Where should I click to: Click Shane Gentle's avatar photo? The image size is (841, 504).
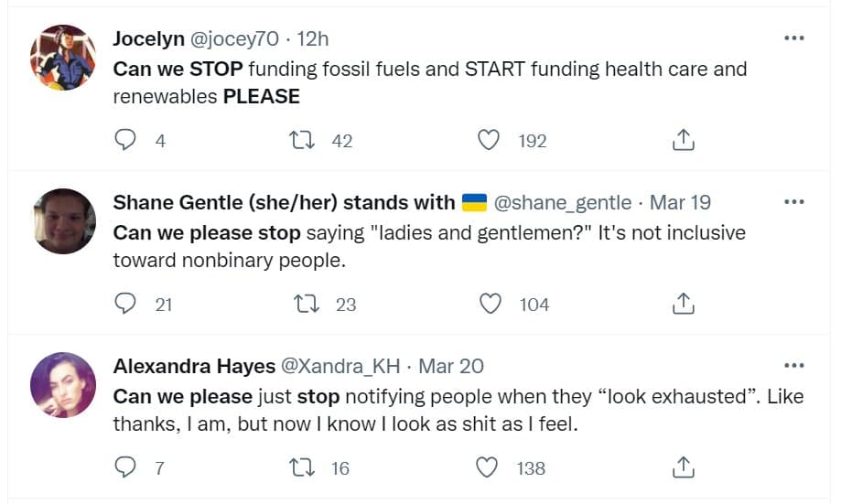coord(63,221)
